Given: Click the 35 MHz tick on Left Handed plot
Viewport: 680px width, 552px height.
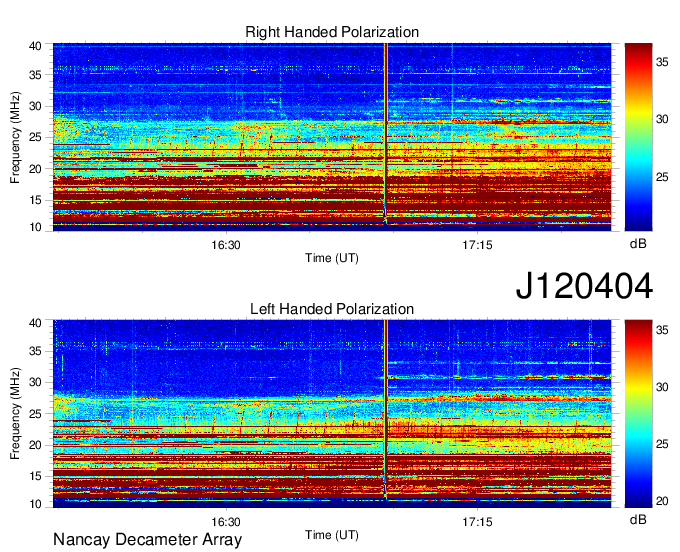Looking at the screenshot, I should pyautogui.click(x=35, y=351).
